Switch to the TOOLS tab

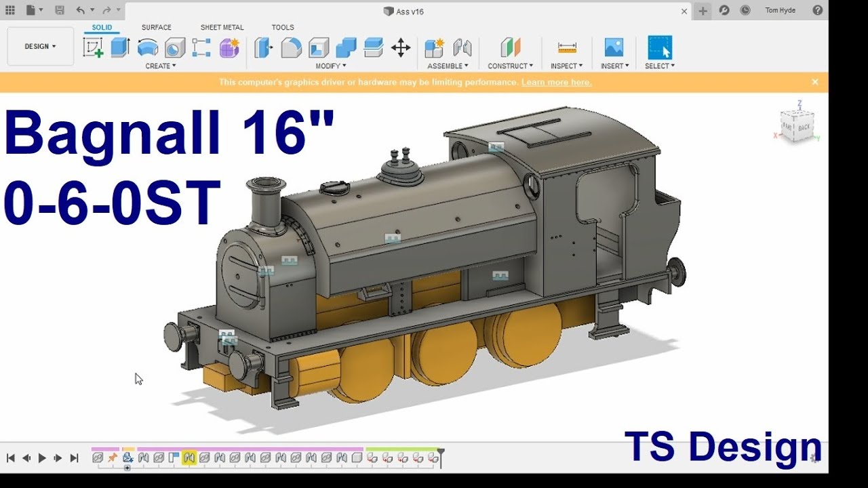pos(283,27)
